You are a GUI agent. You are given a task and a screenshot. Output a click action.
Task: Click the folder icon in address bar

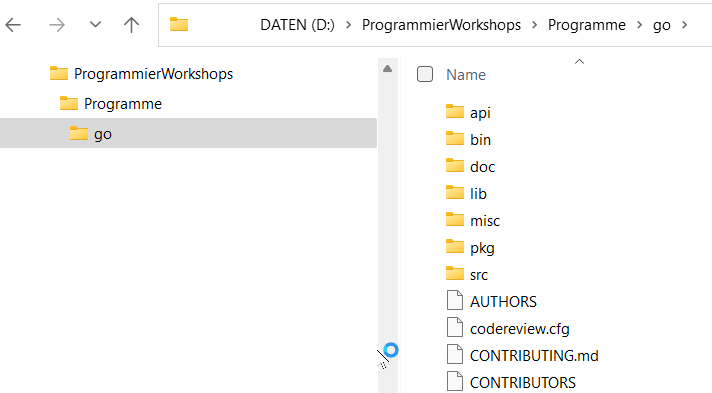pyautogui.click(x=179, y=25)
